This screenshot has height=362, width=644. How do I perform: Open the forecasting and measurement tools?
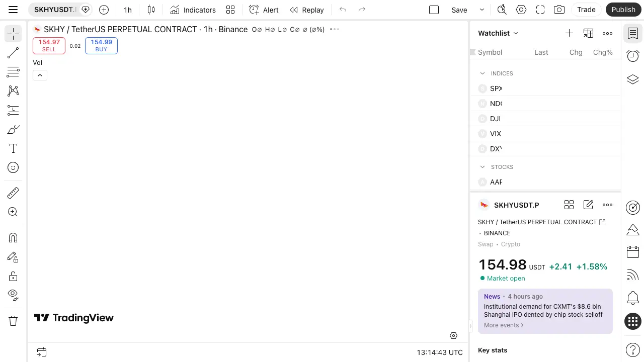click(13, 110)
